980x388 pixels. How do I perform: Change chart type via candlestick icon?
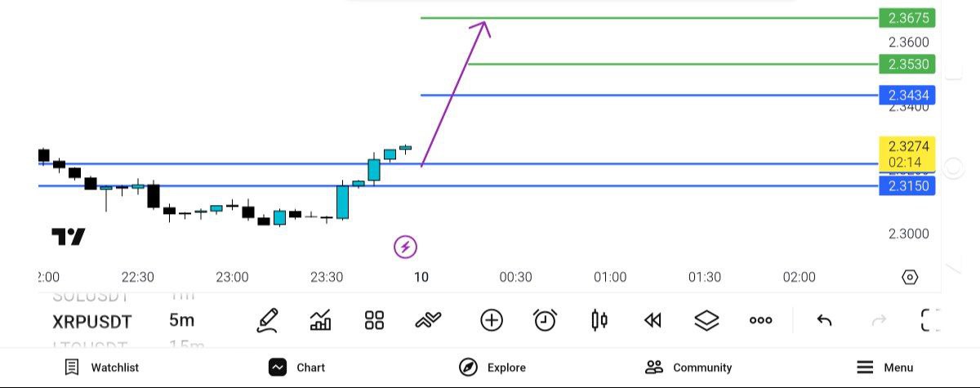click(x=599, y=320)
